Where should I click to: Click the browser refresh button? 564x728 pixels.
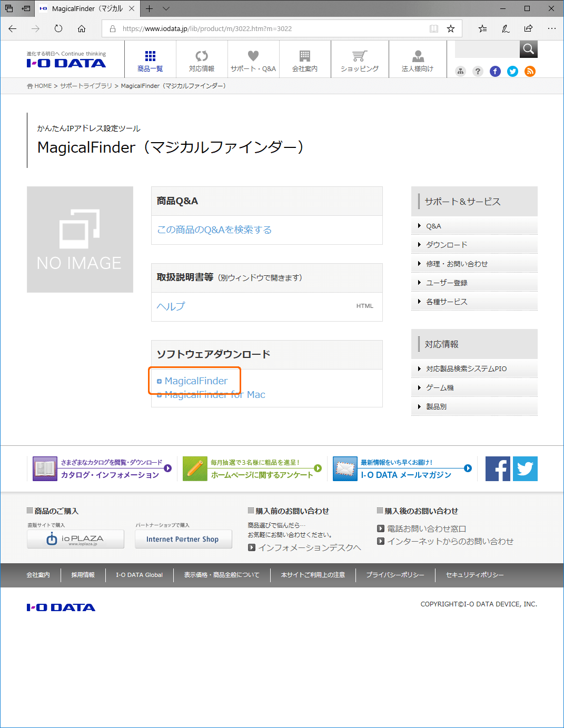pos(58,29)
